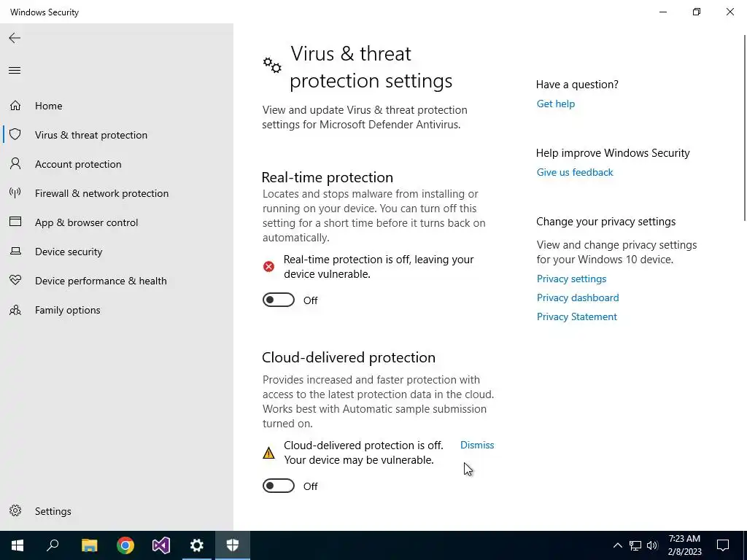Click the Windows Security shield taskbar icon
Screen dimensions: 747x560
click(x=233, y=545)
